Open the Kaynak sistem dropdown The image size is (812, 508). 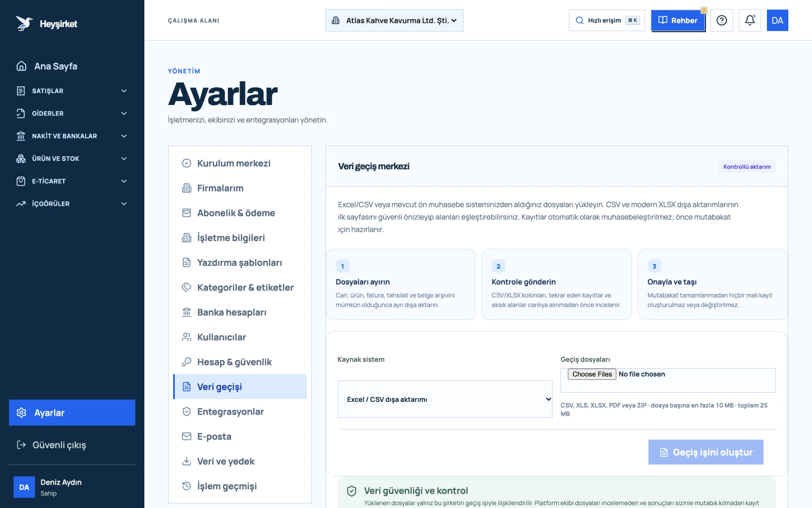[x=445, y=399]
